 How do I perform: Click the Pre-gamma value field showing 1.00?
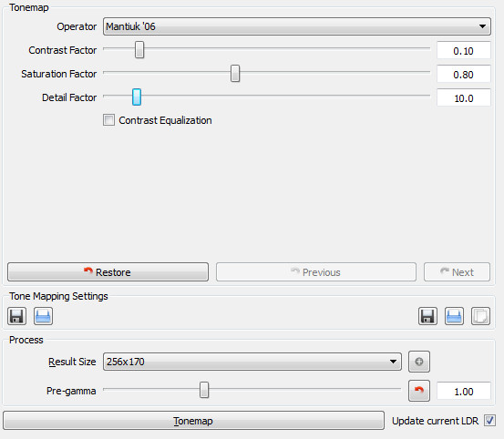tap(464, 392)
